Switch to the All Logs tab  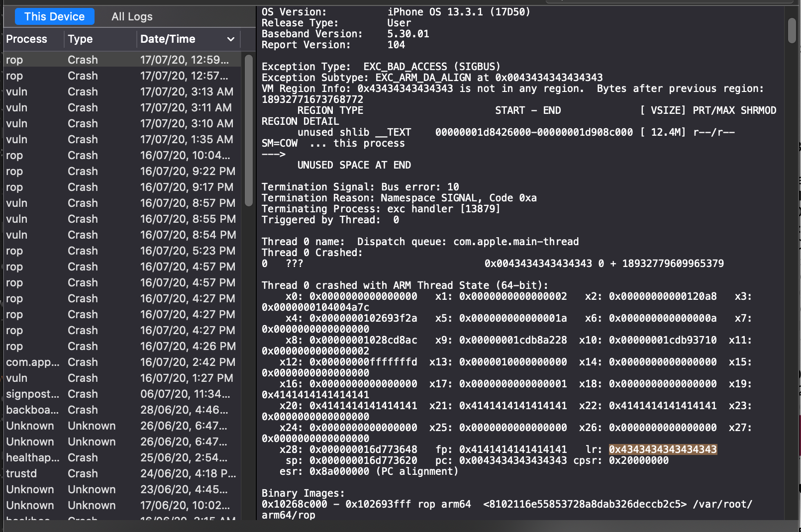coord(131,16)
